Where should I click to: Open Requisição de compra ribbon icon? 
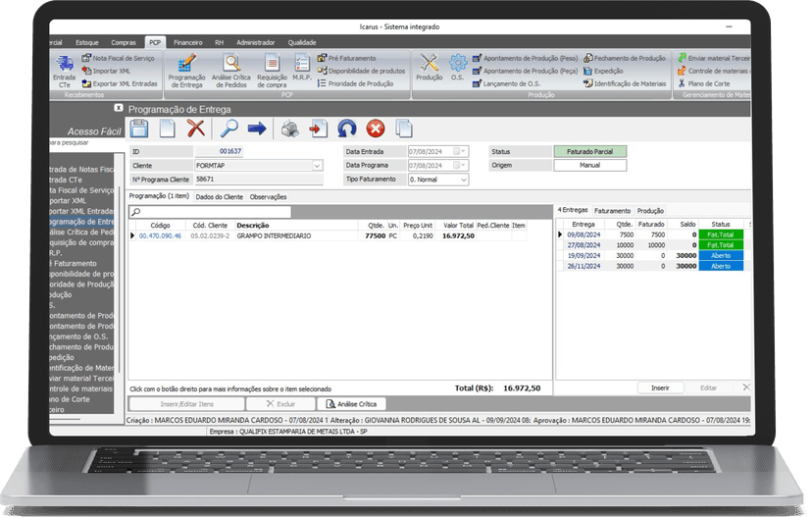tap(272, 71)
